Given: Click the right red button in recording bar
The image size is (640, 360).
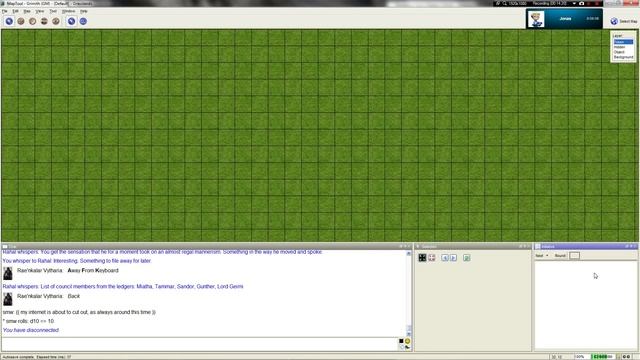Looking at the screenshot, I should [597, 3].
